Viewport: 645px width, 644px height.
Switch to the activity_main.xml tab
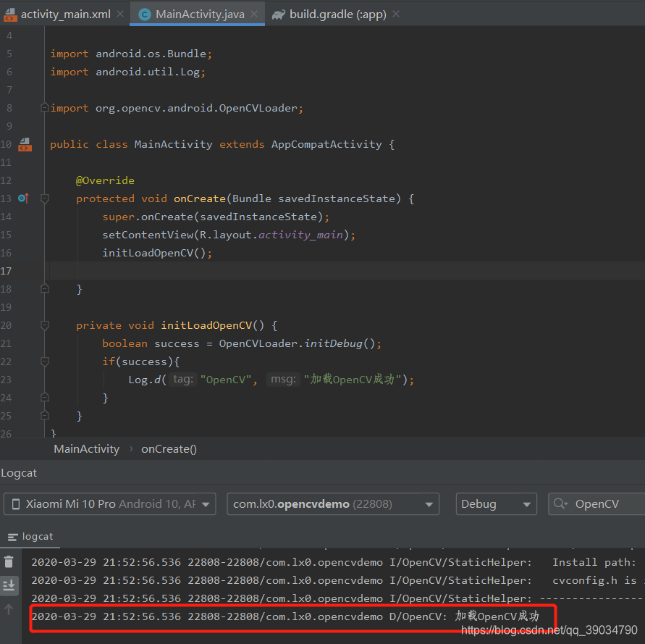click(66, 14)
